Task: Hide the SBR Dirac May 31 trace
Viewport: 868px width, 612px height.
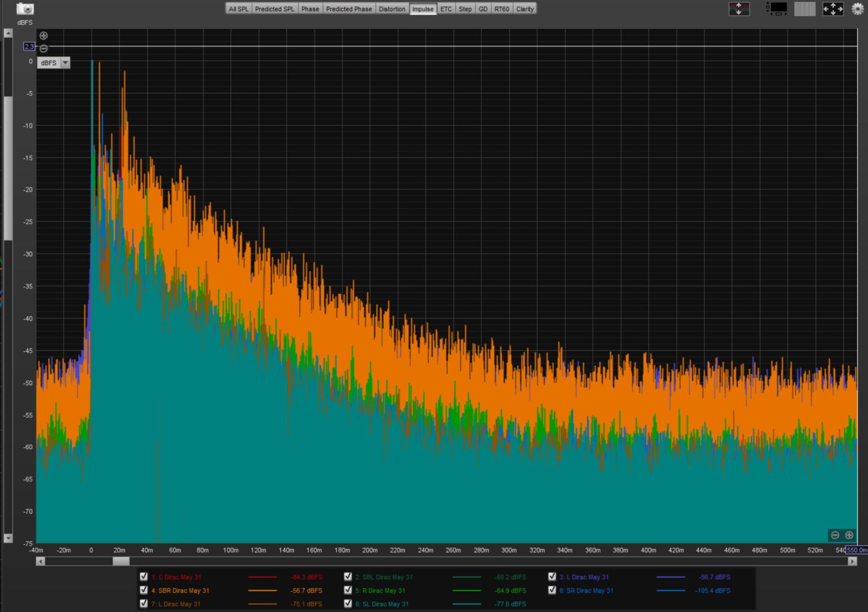Action: click(x=143, y=590)
